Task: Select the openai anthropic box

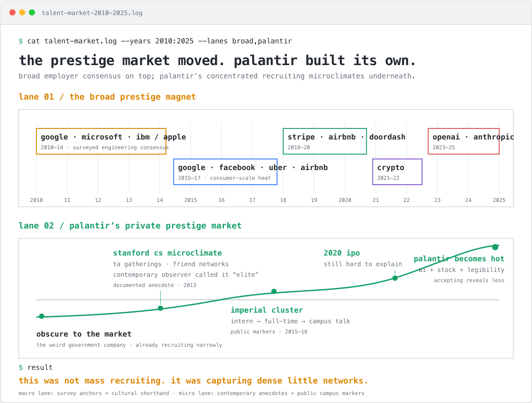Action: click(x=464, y=141)
